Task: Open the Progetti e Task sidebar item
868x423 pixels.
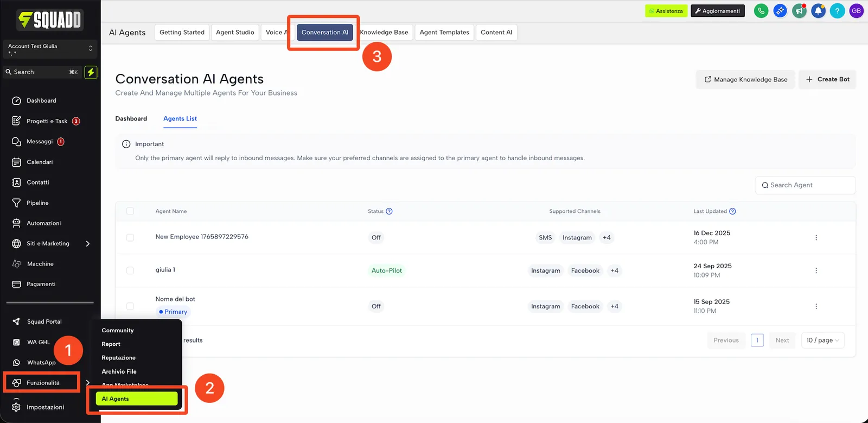Action: point(47,121)
